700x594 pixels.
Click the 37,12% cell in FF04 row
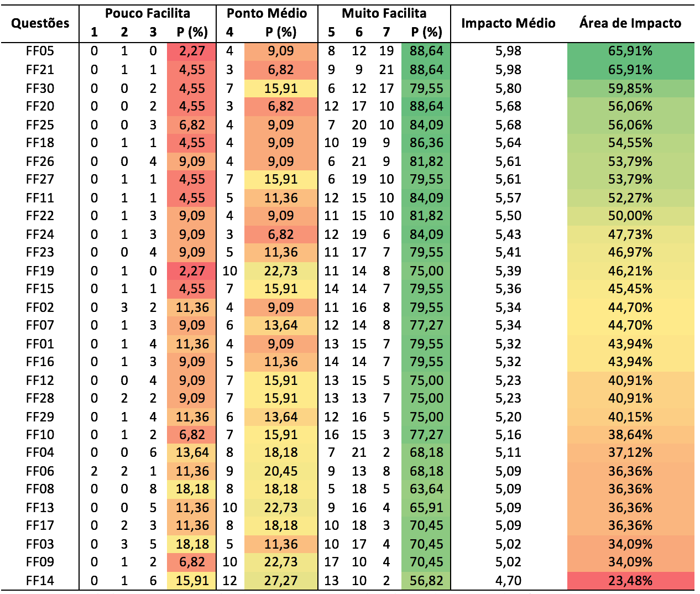(630, 452)
